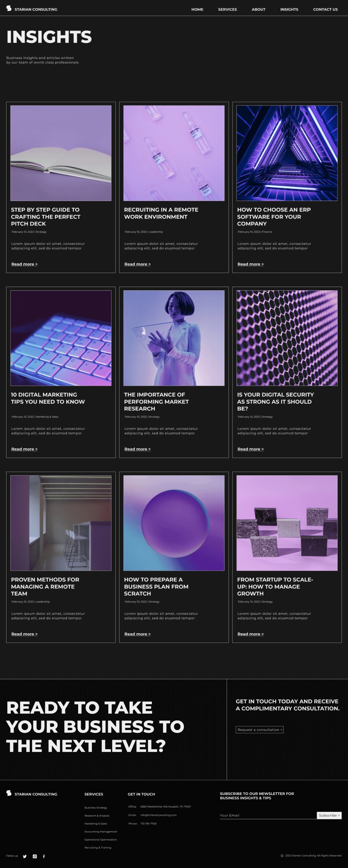Open the Twitter icon in footer
Image resolution: width=348 pixels, height=868 pixels.
coord(24,856)
